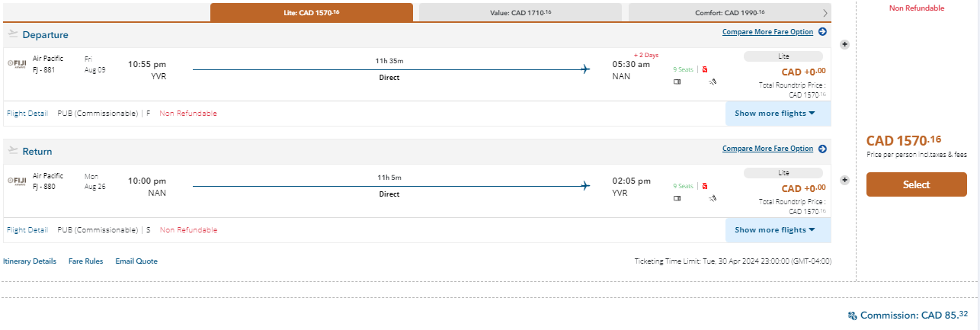Click the plus icon beside departure flight

pos(844,44)
